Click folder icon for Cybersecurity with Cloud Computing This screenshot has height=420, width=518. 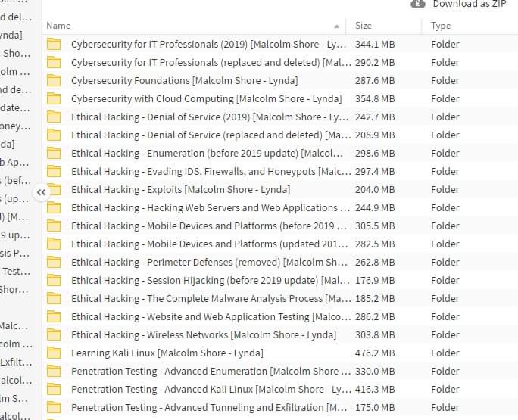(x=54, y=98)
